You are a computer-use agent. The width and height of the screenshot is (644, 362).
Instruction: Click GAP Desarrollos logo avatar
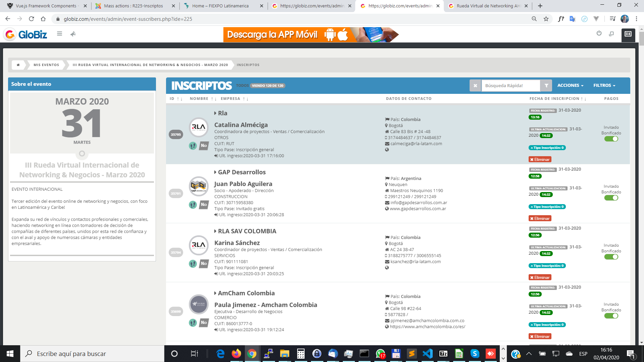(x=199, y=186)
